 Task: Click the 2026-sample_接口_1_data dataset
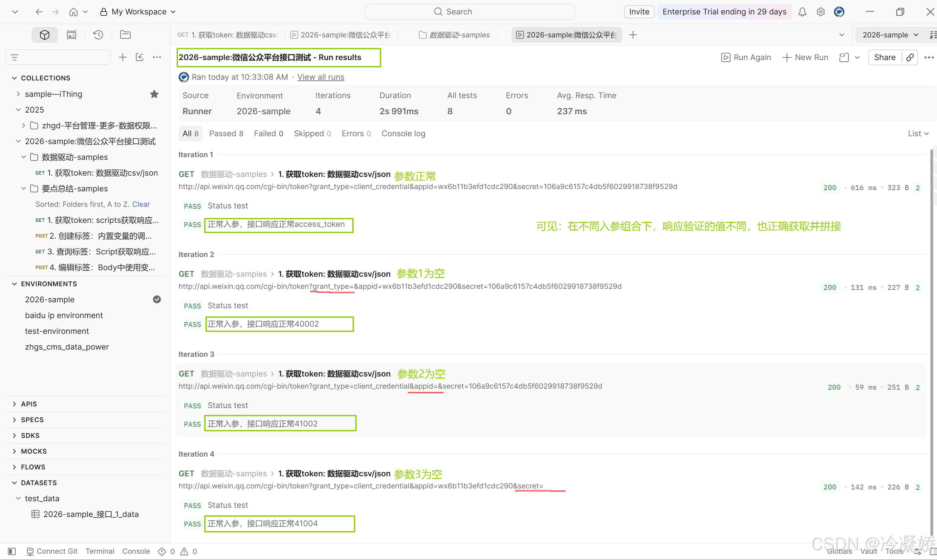91,514
